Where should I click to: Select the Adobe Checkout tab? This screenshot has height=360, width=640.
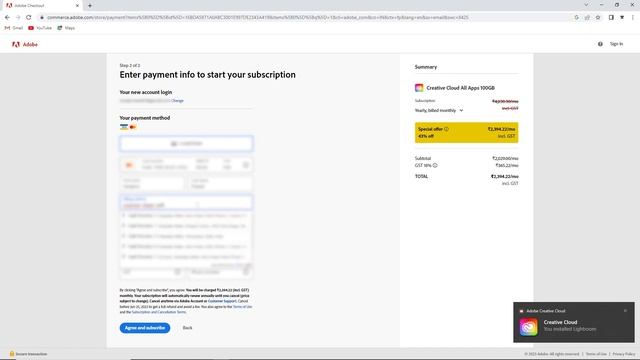tap(41, 6)
